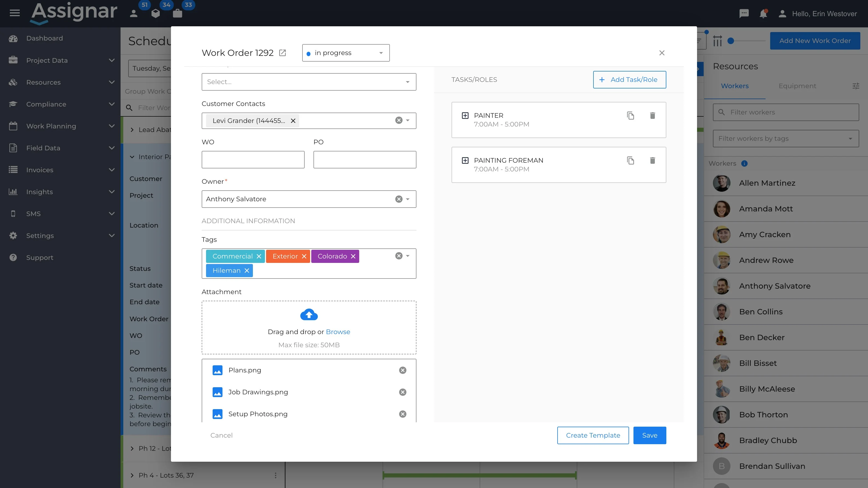Open resource filter settings icon

[856, 86]
